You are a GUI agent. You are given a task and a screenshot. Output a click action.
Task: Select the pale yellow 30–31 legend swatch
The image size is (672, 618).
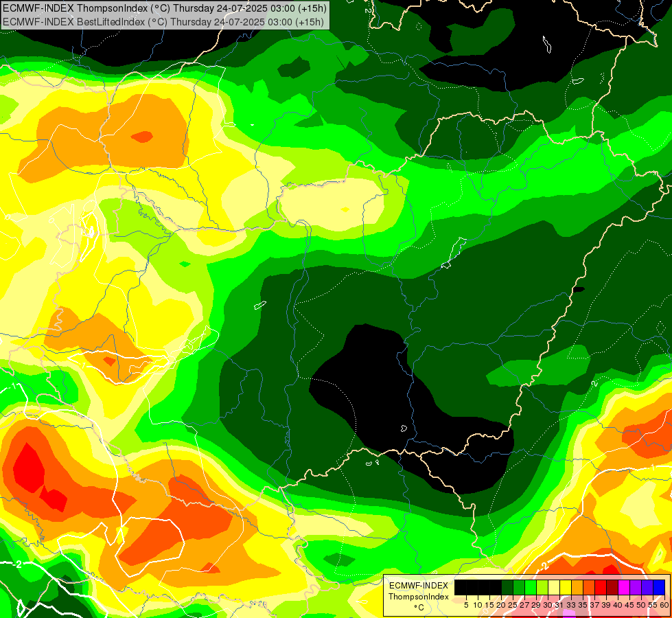pyautogui.click(x=554, y=587)
